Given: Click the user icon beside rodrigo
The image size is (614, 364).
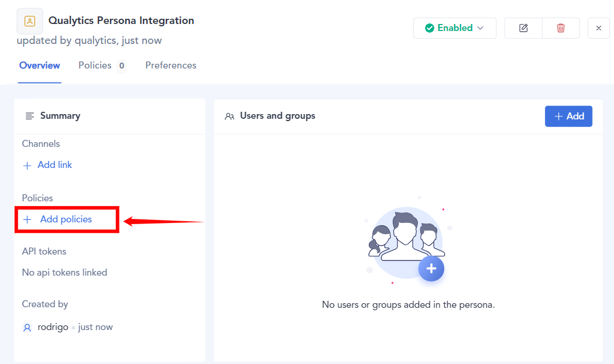Looking at the screenshot, I should pos(27,328).
